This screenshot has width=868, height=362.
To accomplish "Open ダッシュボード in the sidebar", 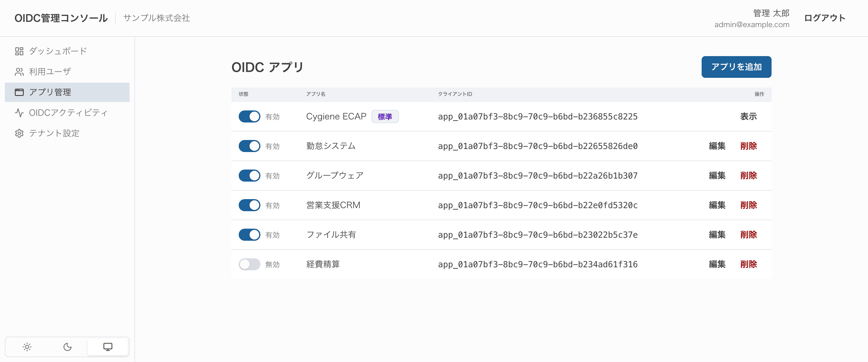I will 67,51.
